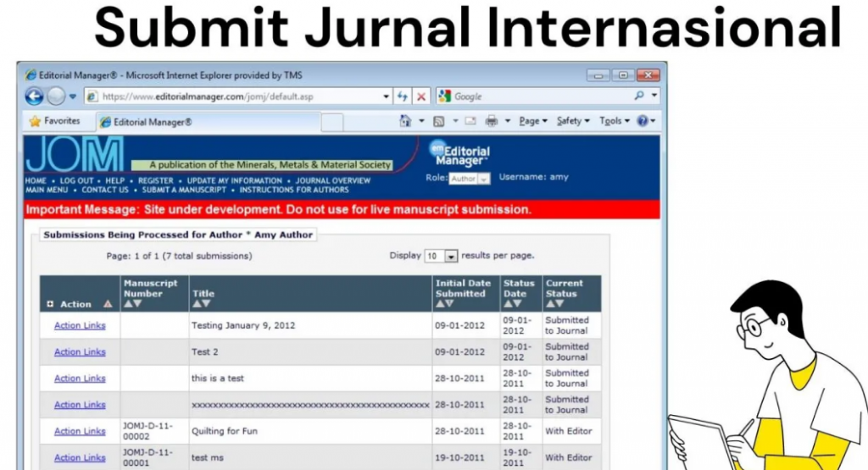Click the browser Forward arrow button
This screenshot has height=470, width=868.
pos(55,97)
